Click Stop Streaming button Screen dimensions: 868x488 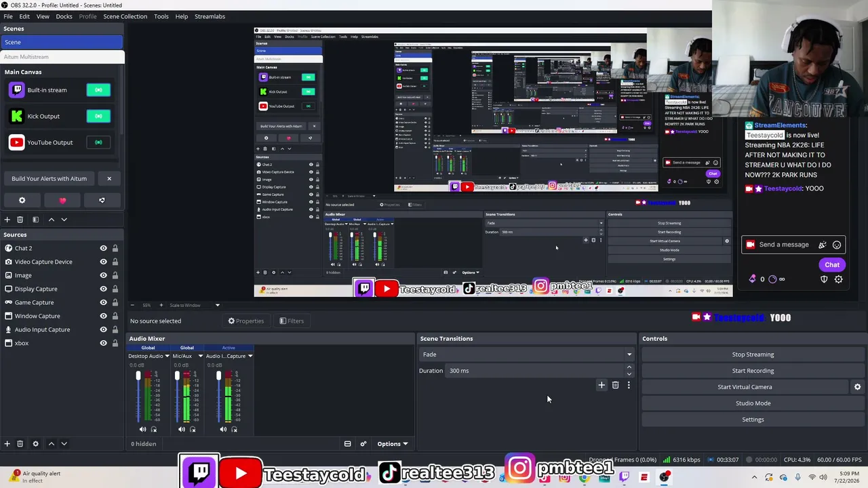753,354
